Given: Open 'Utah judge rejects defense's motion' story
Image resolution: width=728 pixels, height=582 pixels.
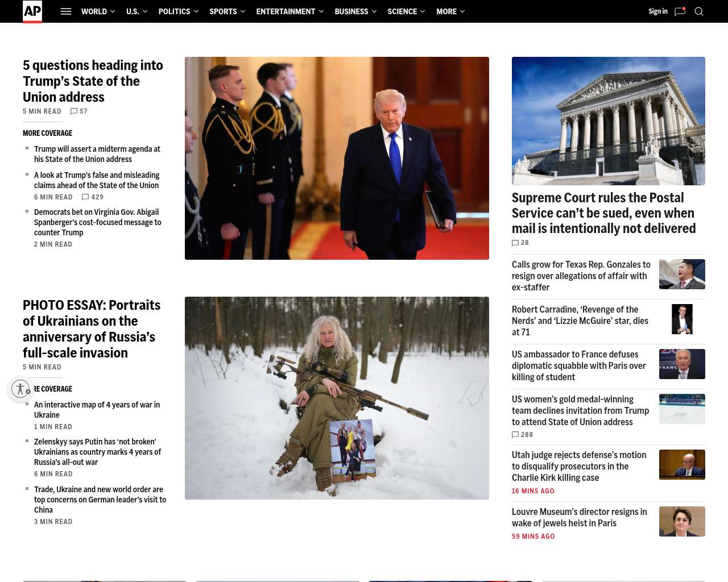Looking at the screenshot, I should click(579, 467).
